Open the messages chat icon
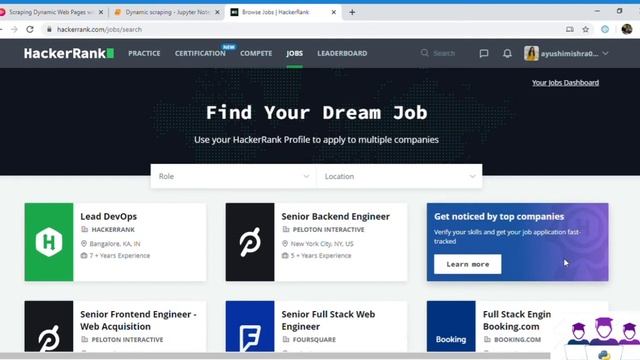 pos(484,53)
